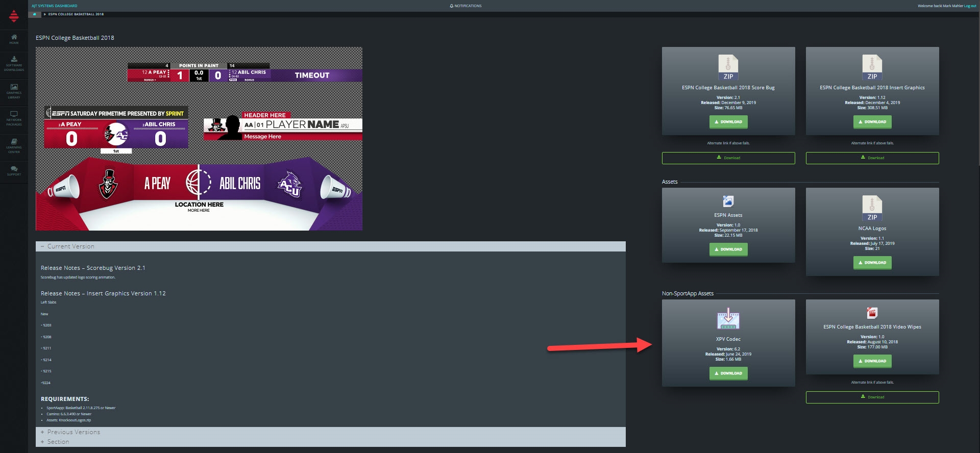The height and width of the screenshot is (453, 980).
Task: Go to Graphics Library section
Action: (x=14, y=90)
